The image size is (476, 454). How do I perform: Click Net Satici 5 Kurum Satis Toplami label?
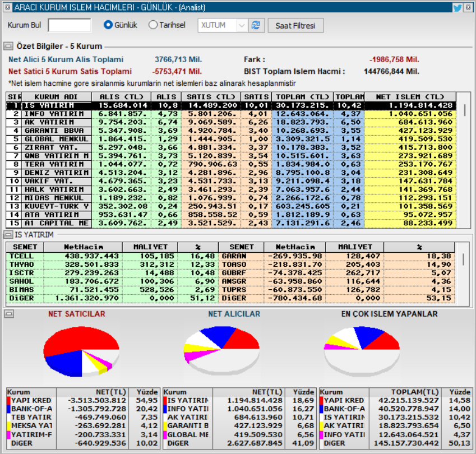point(70,72)
